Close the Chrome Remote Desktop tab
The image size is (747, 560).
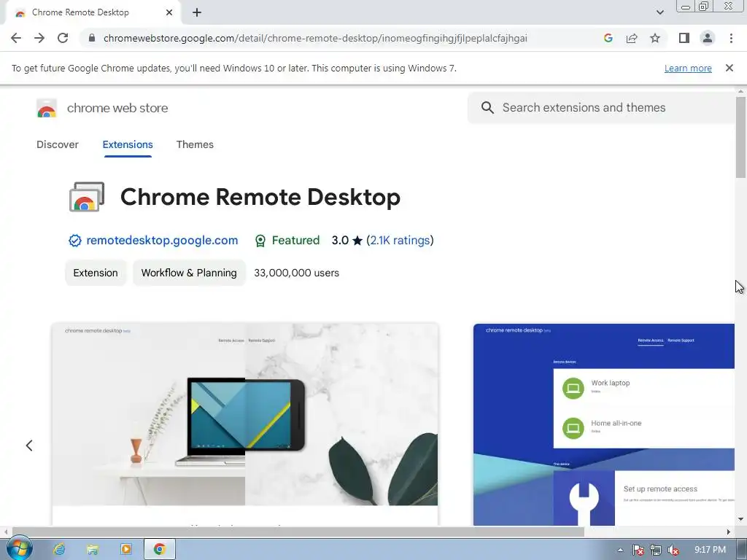coord(169,12)
